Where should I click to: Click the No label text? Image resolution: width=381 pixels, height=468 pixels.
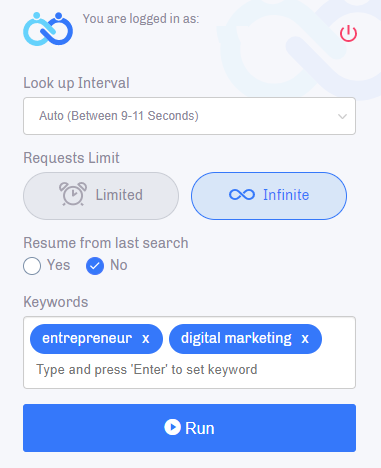pos(119,265)
